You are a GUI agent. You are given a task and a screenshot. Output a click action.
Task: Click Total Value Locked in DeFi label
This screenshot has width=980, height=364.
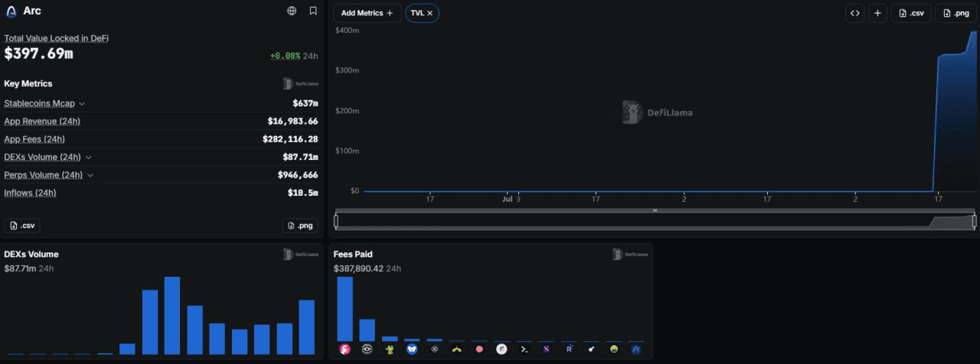coord(56,37)
